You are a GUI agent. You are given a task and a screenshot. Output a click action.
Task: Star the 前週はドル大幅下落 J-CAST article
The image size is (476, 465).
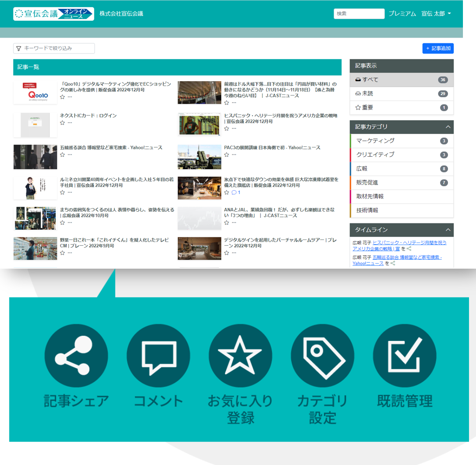(226, 103)
